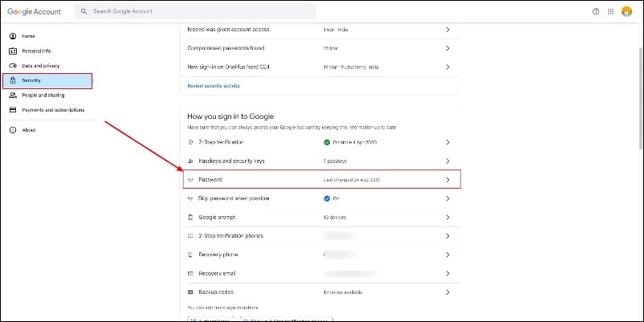Click the Data and privacy toggle icon
Screen dimensions: 644x322
13,66
